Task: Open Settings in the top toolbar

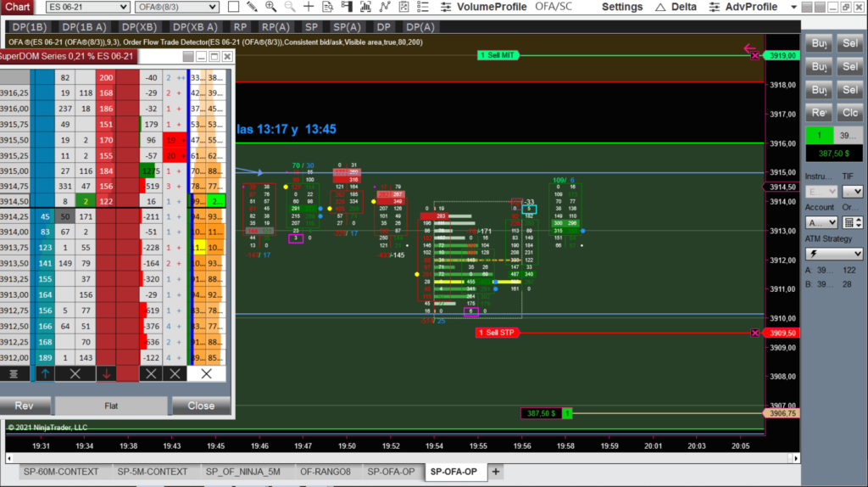Action: click(x=621, y=7)
